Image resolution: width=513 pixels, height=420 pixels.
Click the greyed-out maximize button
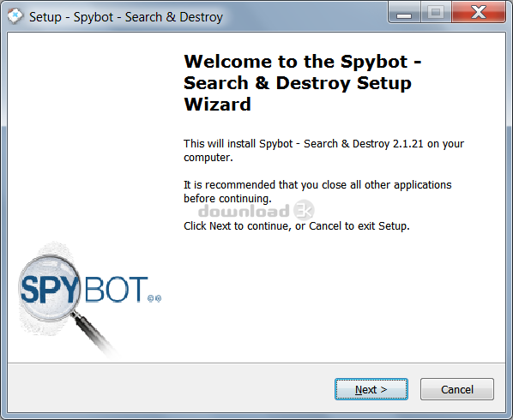[x=436, y=12]
